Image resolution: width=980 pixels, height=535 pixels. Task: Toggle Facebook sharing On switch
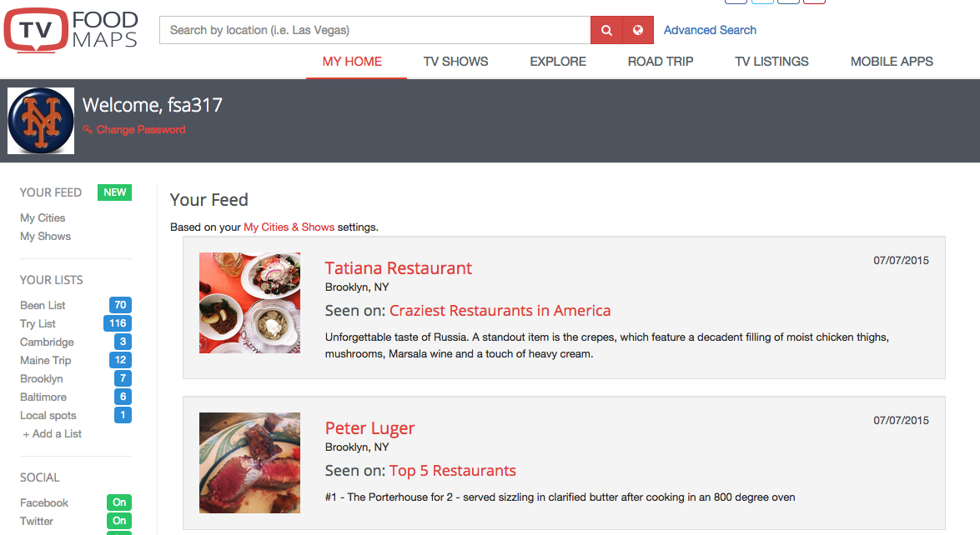point(119,502)
